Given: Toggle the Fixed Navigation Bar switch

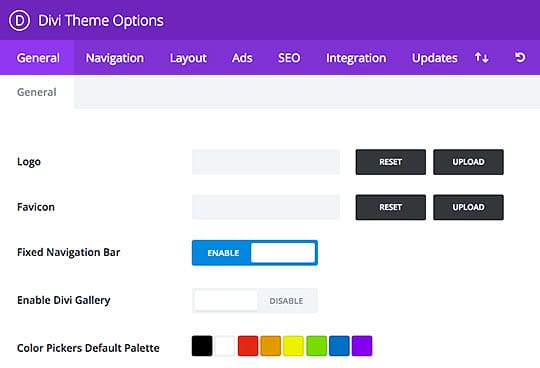Looking at the screenshot, I should (x=255, y=253).
